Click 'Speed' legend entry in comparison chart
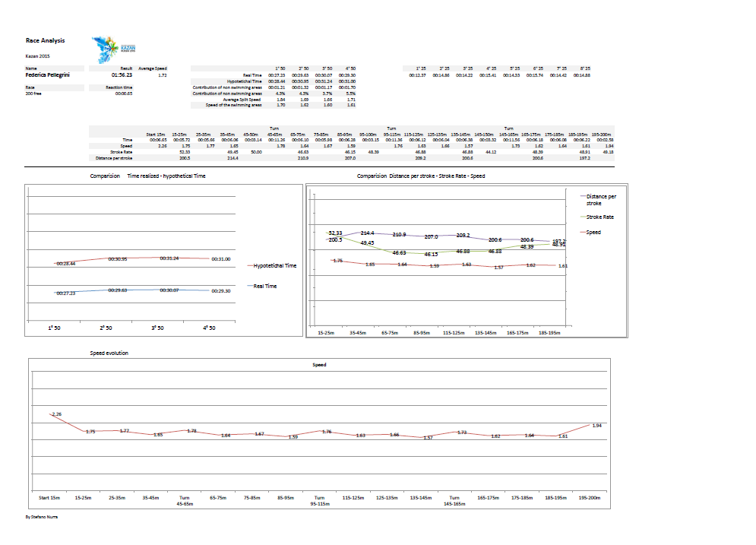This screenshot has width=756, height=545. [590, 233]
